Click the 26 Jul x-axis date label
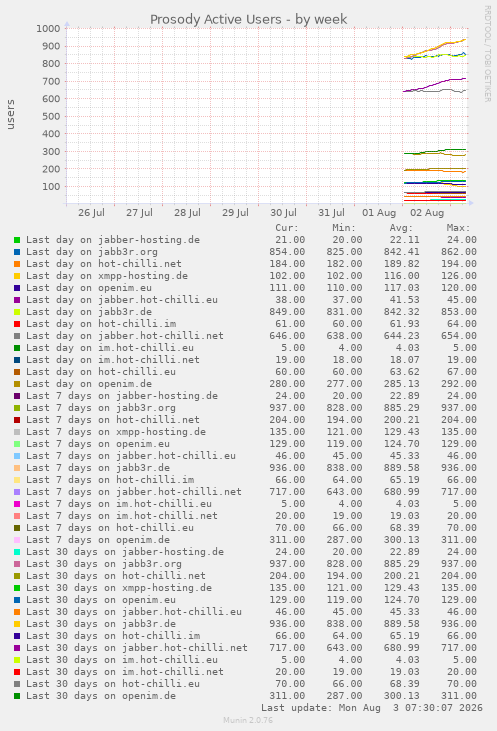The width and height of the screenshot is (497, 731). (x=91, y=213)
